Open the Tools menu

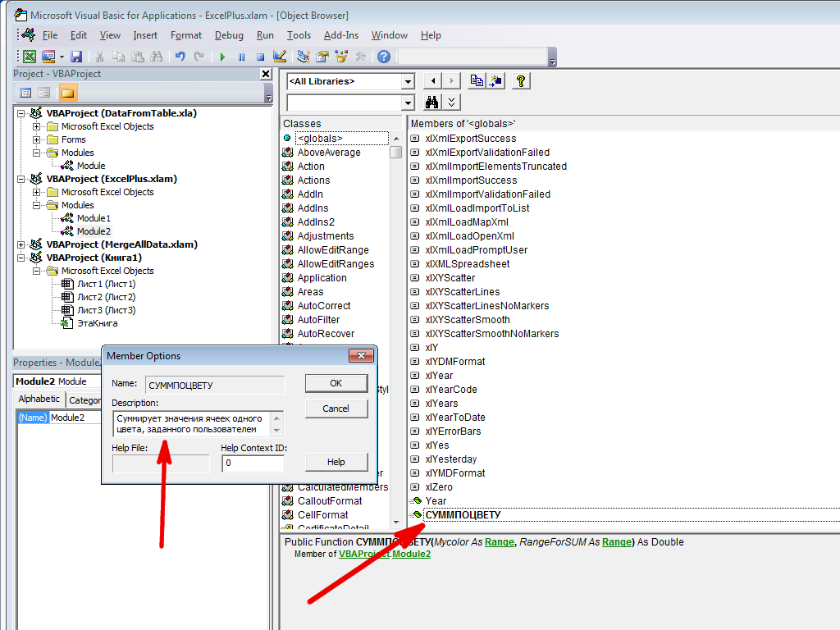tap(299, 35)
